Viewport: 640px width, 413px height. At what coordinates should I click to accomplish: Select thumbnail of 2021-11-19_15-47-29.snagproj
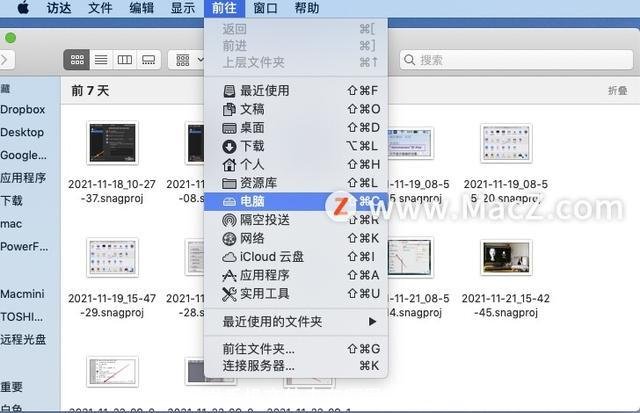pyautogui.click(x=112, y=257)
